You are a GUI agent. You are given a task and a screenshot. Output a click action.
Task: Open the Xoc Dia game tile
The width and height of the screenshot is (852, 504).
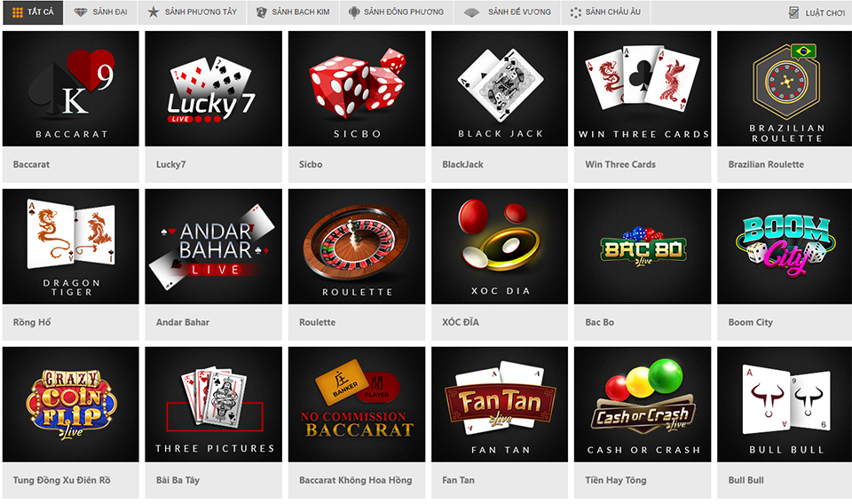coord(500,247)
